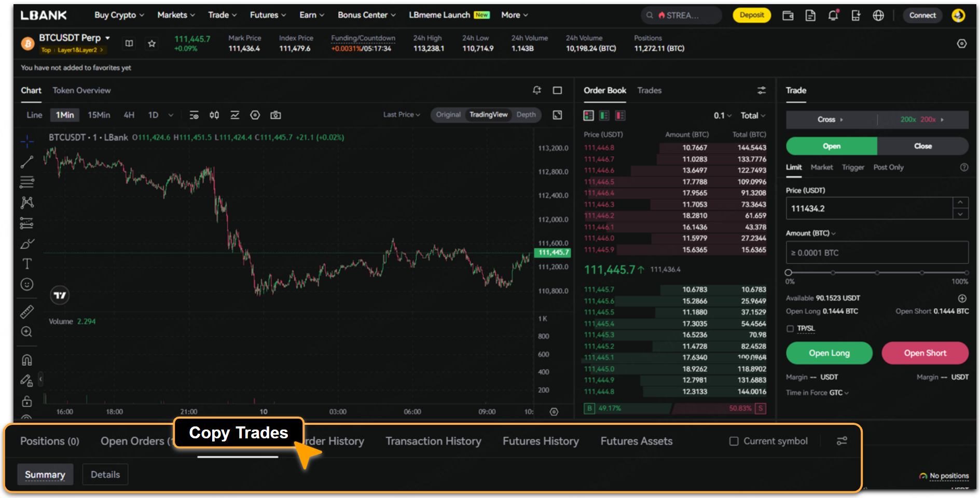Open the language globe icon
This screenshot has height=498, width=980.
(878, 16)
